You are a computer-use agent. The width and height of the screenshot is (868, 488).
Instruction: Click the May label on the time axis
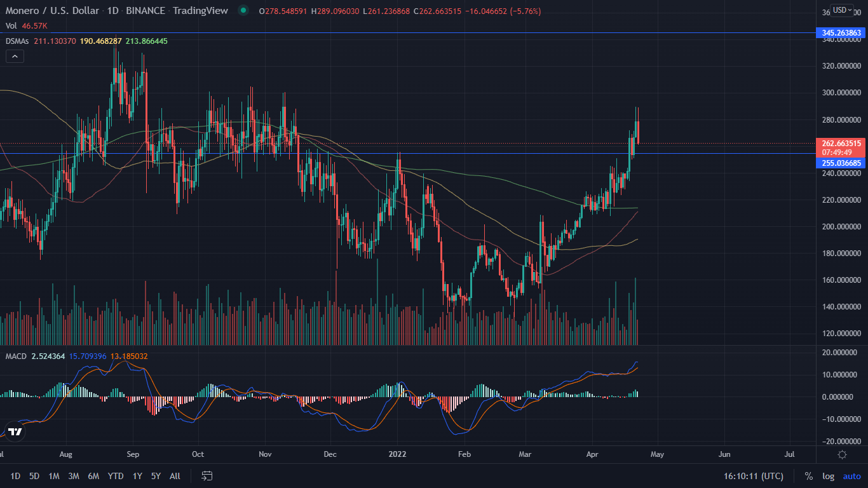pyautogui.click(x=657, y=454)
